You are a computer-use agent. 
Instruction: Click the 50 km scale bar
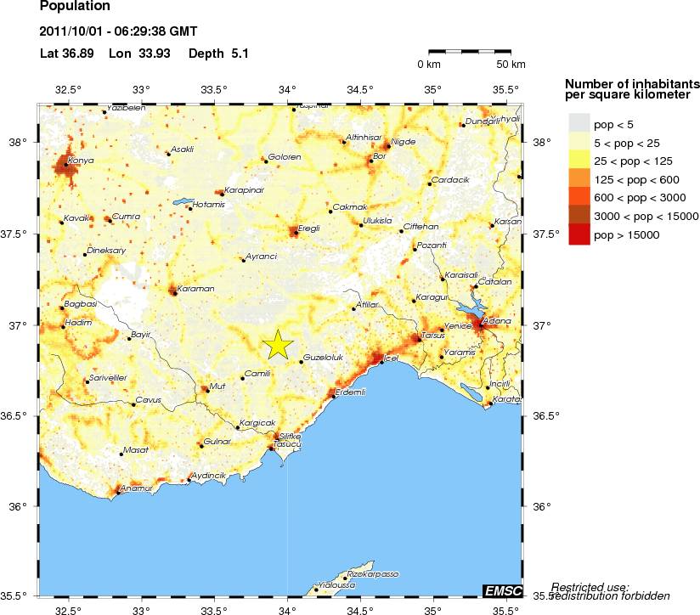click(469, 52)
